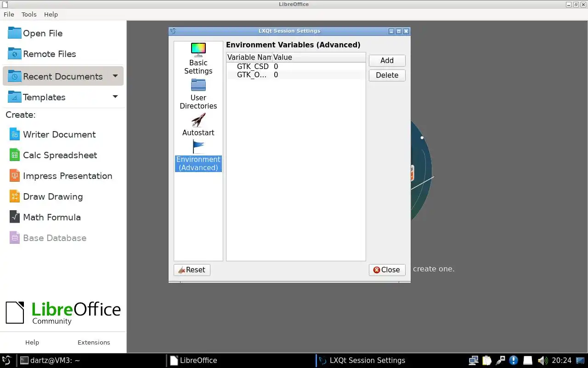This screenshot has height=368, width=588.
Task: Switch to LXQt Session Settings taskbar item
Action: point(390,360)
